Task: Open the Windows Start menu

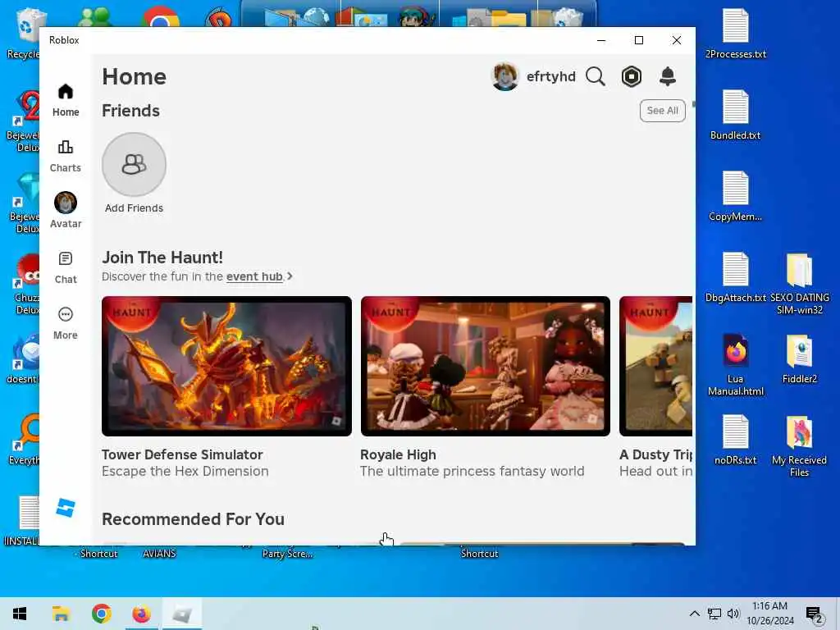Action: tap(20, 614)
